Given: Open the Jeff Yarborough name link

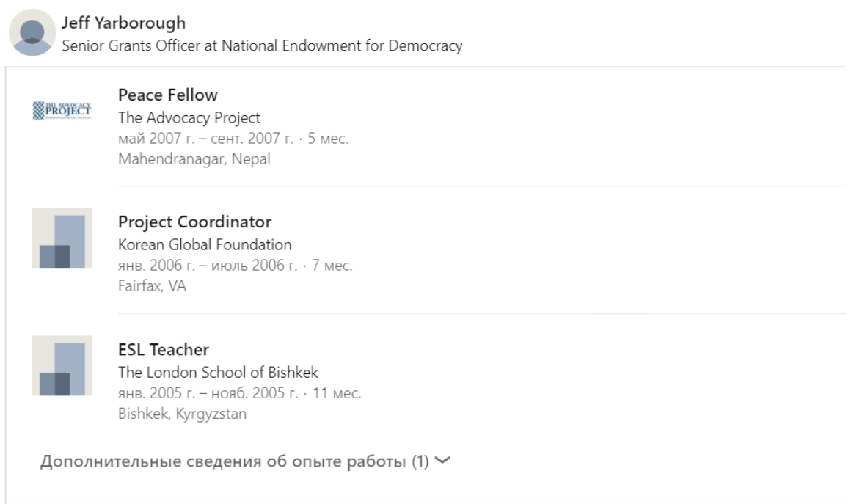Looking at the screenshot, I should 123,23.
